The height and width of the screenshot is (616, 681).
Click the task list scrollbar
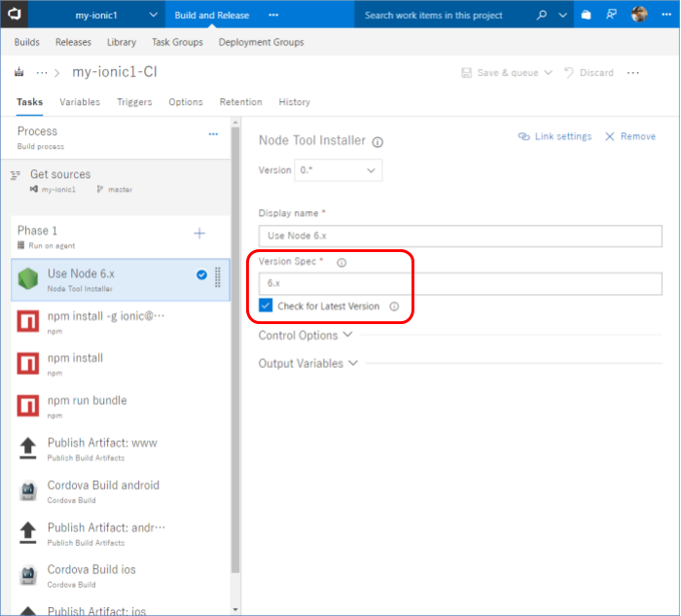tap(235, 349)
